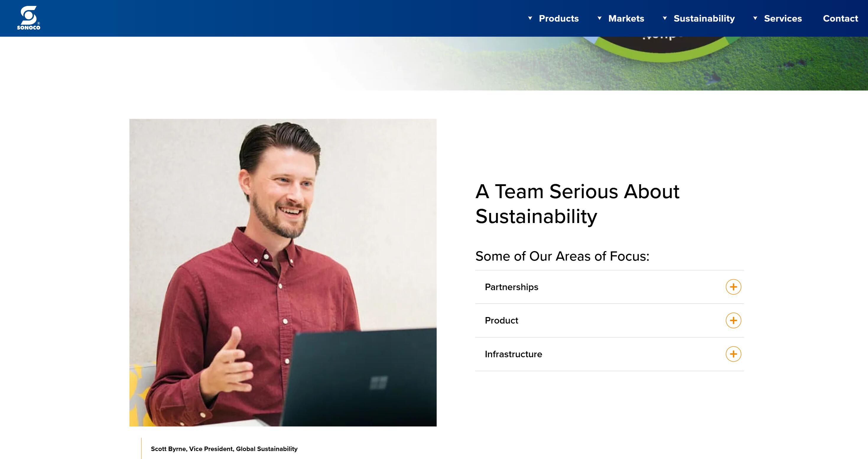868x459 pixels.
Task: Click the plus icon beside Product
Action: (x=733, y=320)
